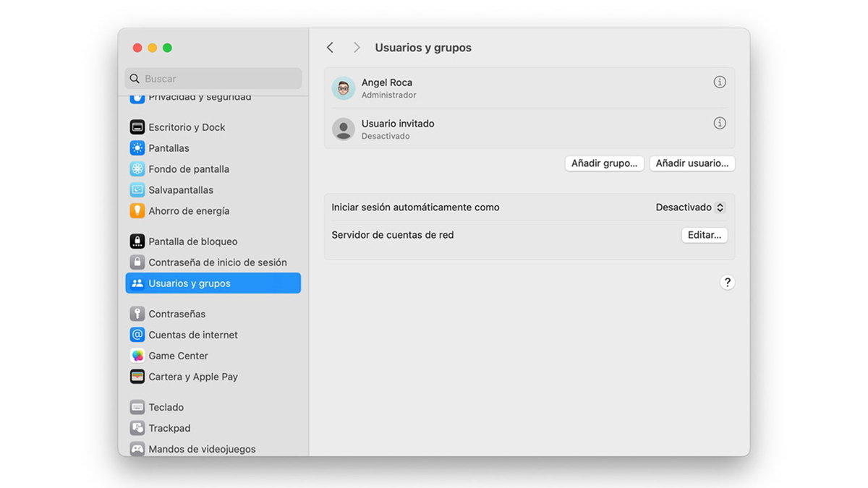Click the Pantallas sun icon
Screen dimensions: 868x488
tap(137, 148)
